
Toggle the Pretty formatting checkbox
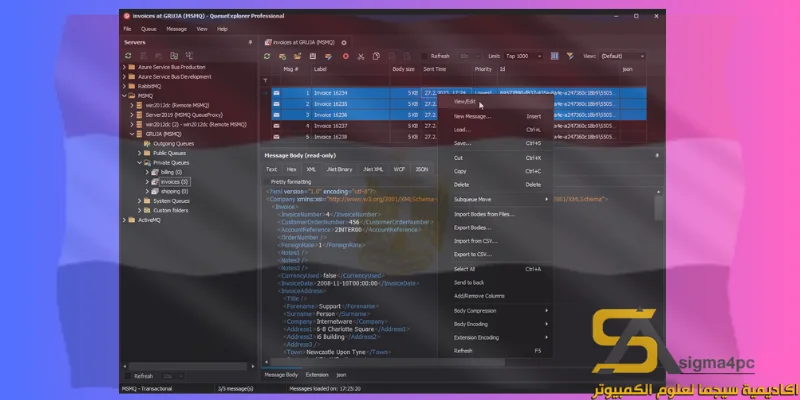click(267, 182)
